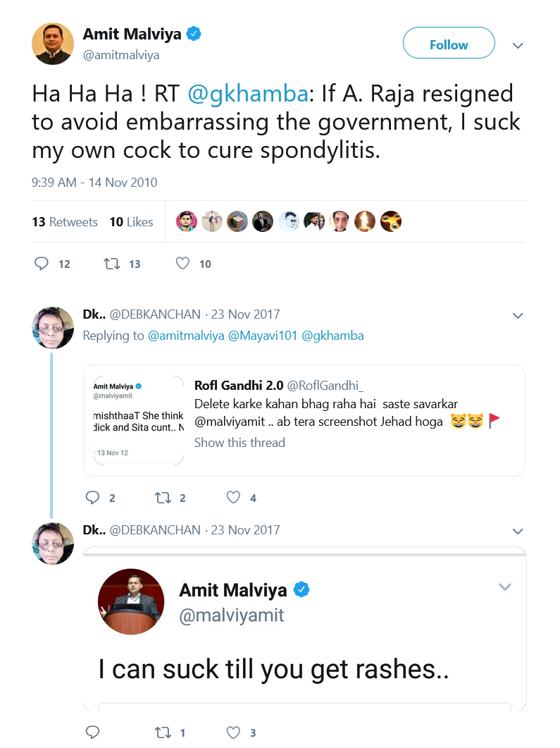Expand options chevron on first Dk.. reply
Screen dimensions: 560x748
[x=518, y=316]
